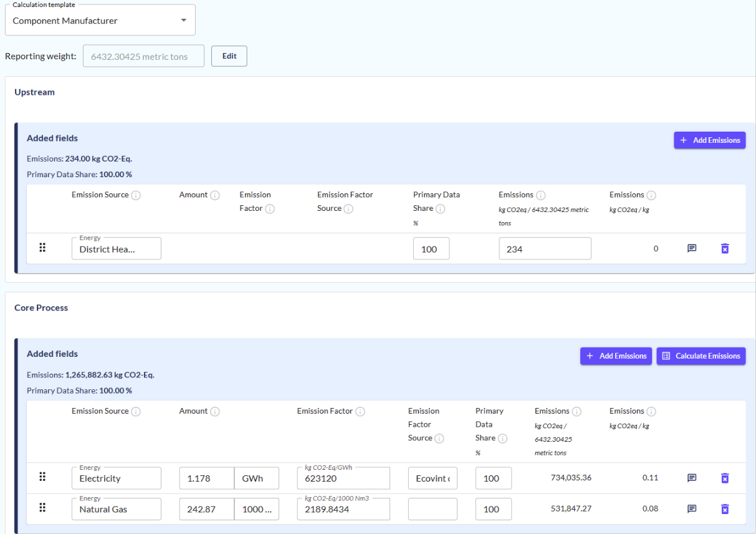Click the Electricity amount field 1.178

coord(206,478)
